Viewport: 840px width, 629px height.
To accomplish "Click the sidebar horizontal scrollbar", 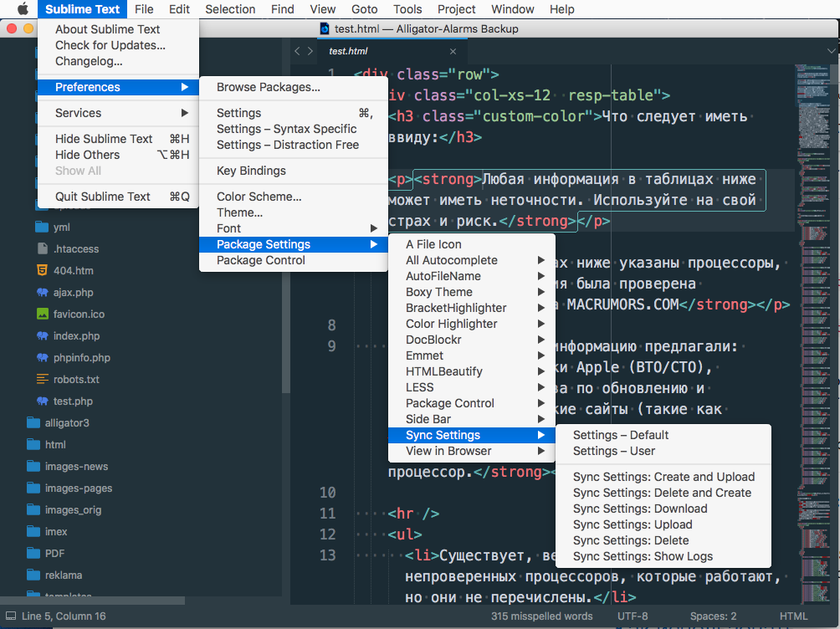I will pos(92,601).
